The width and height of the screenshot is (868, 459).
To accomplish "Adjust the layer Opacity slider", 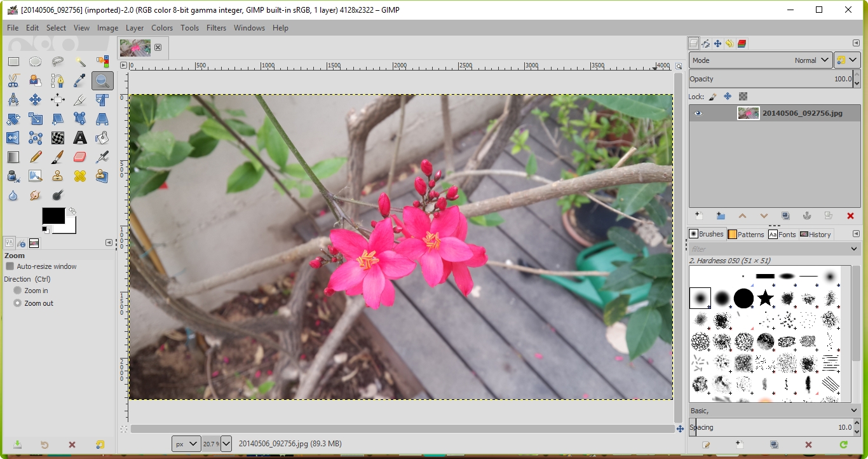I will pos(771,79).
